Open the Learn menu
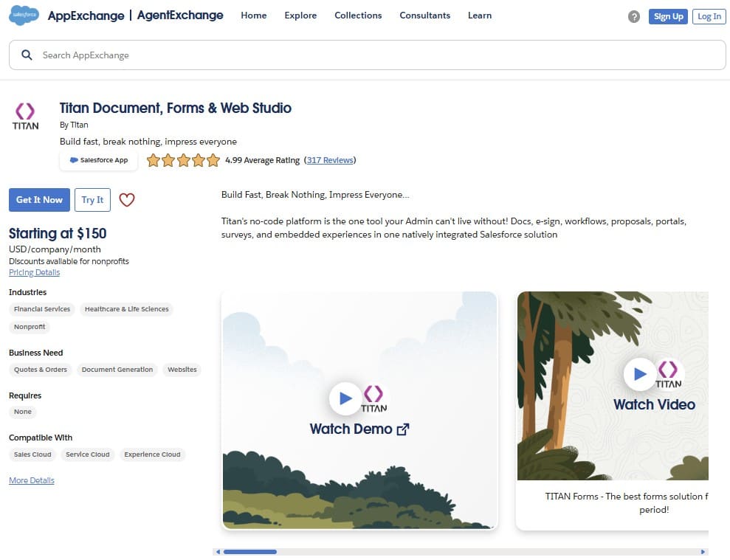 click(480, 15)
